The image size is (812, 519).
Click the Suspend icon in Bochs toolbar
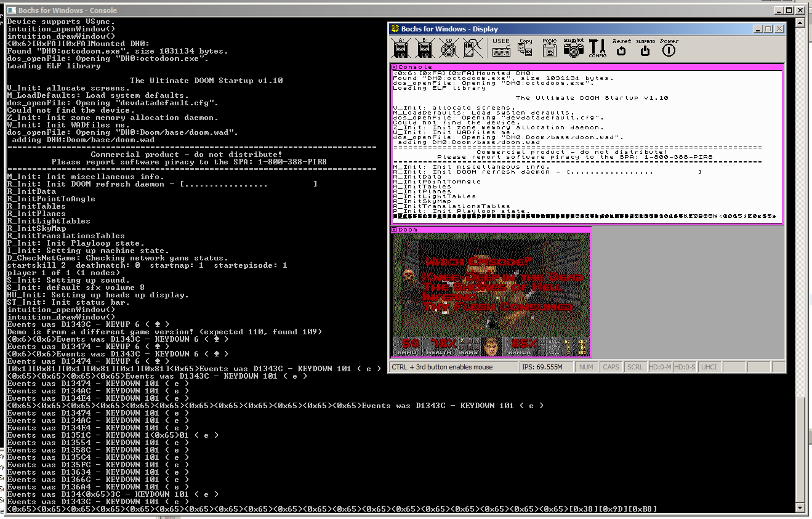(645, 47)
